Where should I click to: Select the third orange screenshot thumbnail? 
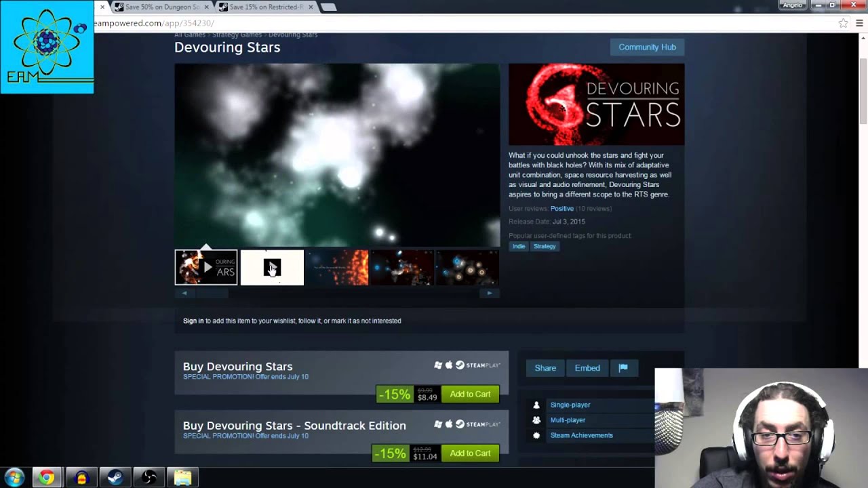[x=337, y=267]
